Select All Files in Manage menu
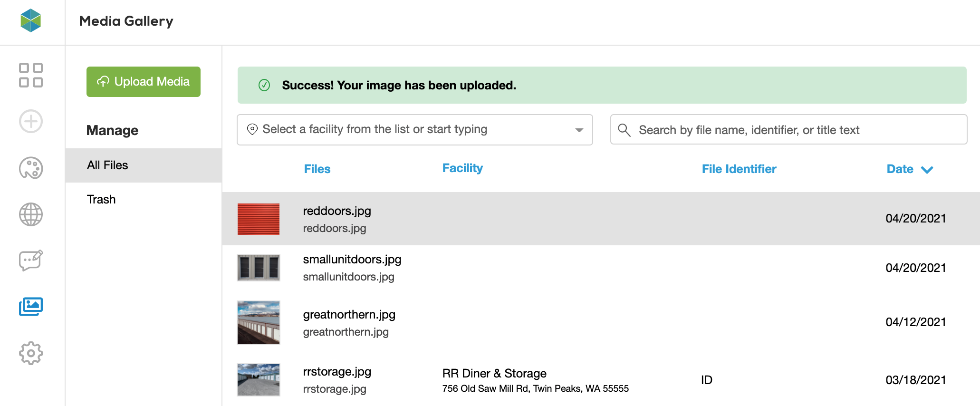The image size is (980, 406). coord(107,165)
